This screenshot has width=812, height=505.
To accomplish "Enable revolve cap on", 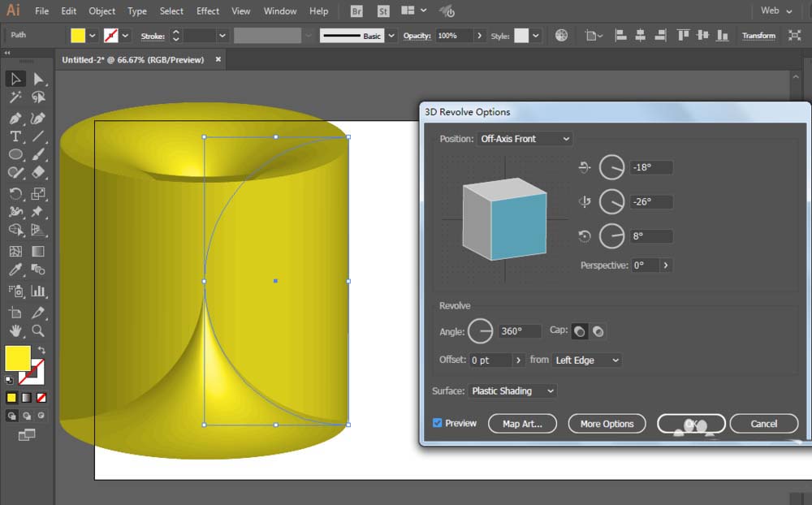I will tap(580, 331).
